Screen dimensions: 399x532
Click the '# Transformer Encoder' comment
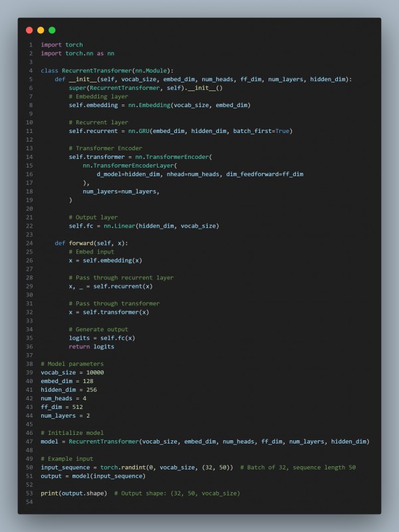[x=106, y=148]
